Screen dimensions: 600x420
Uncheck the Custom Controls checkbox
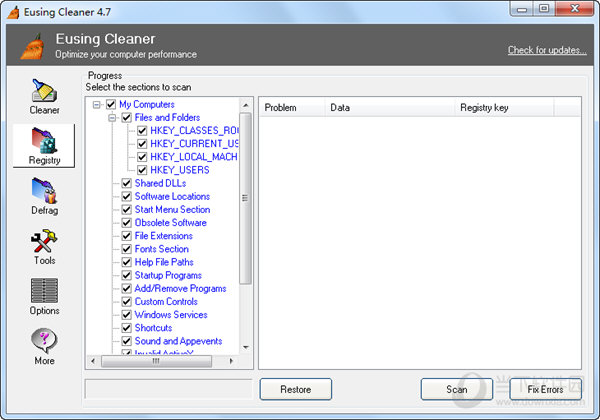click(127, 301)
